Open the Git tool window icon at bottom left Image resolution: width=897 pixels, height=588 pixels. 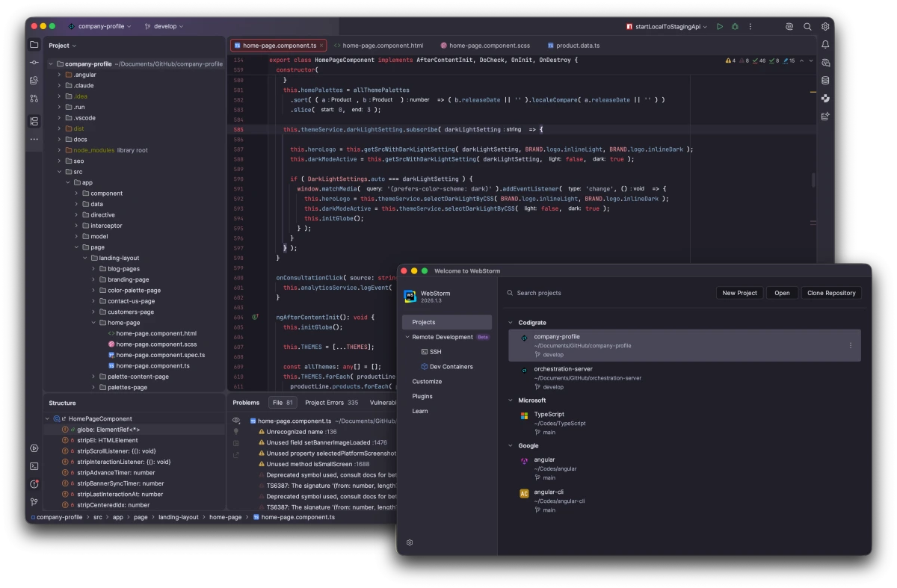click(x=34, y=502)
